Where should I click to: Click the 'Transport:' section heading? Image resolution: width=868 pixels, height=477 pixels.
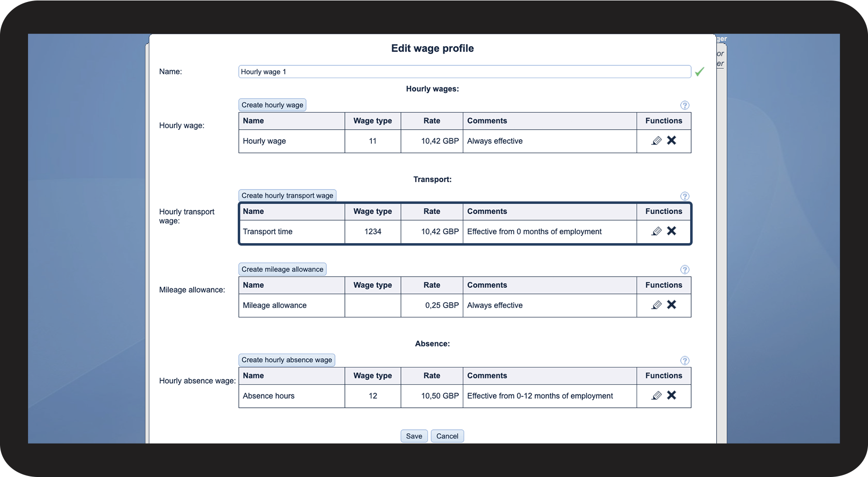432,179
